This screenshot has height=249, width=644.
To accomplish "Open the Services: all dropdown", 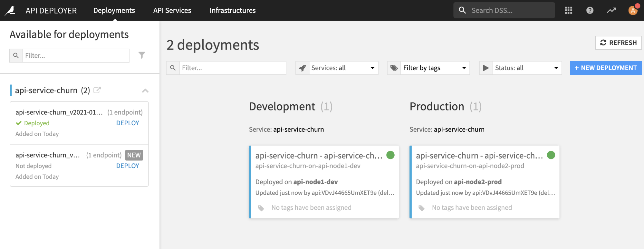I will [343, 68].
